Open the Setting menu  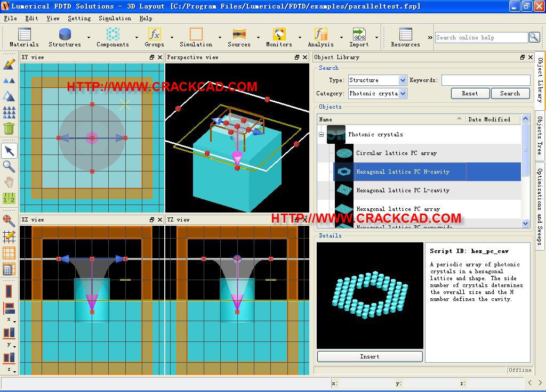point(79,18)
